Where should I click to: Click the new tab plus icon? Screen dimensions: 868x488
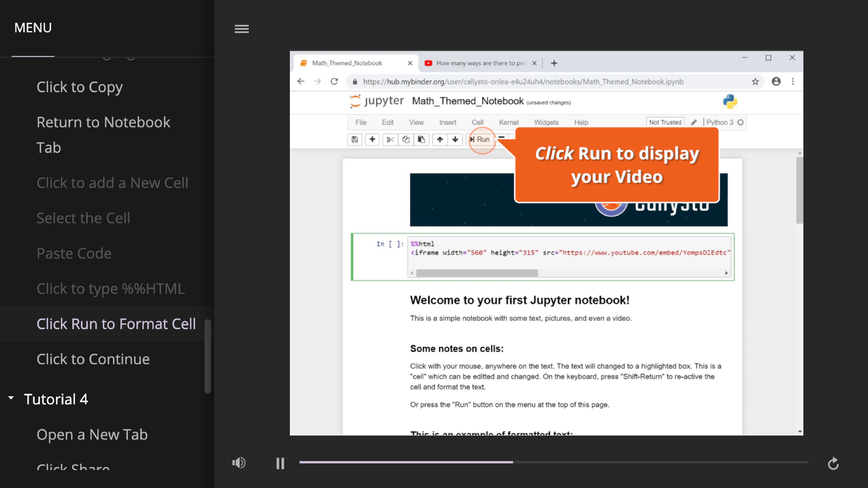(x=554, y=63)
